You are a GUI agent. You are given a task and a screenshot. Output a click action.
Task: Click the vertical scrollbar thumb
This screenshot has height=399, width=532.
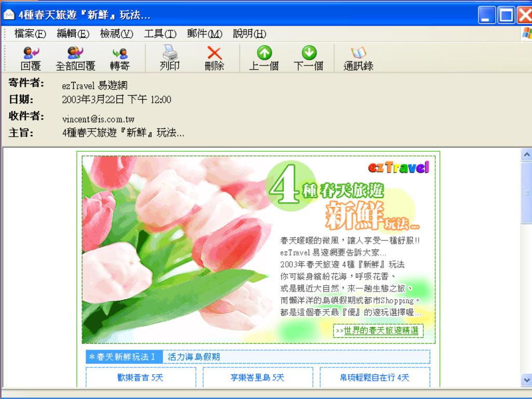(x=527, y=192)
